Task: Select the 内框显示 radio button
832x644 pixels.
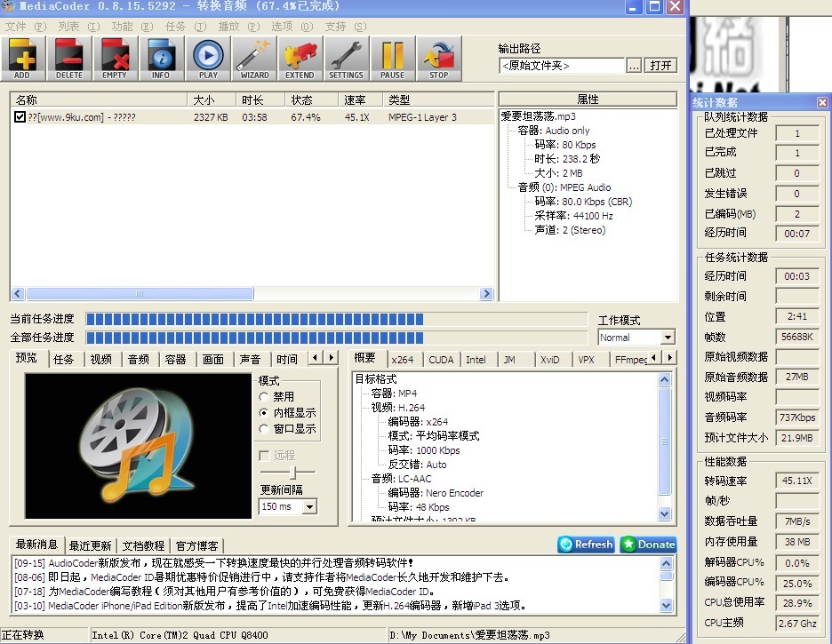Action: (x=264, y=412)
